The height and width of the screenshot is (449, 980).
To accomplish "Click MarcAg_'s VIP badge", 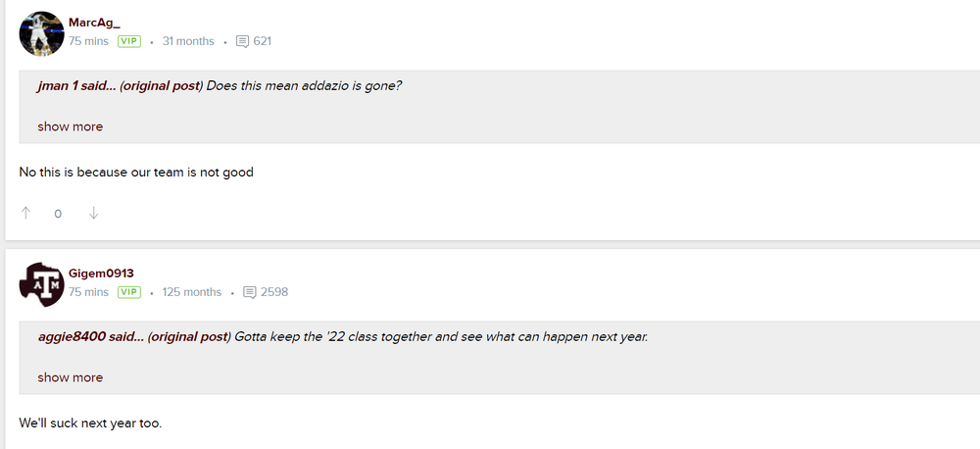I will tap(129, 41).
